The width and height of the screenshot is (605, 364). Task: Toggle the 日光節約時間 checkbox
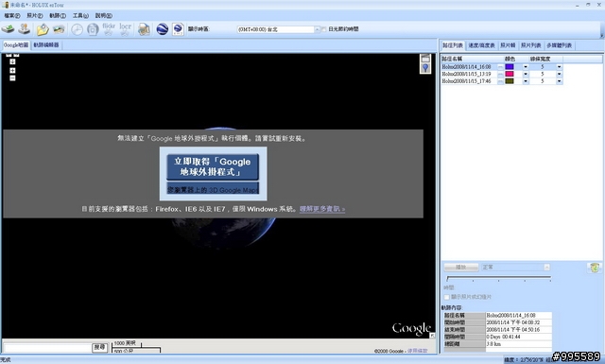(323, 29)
